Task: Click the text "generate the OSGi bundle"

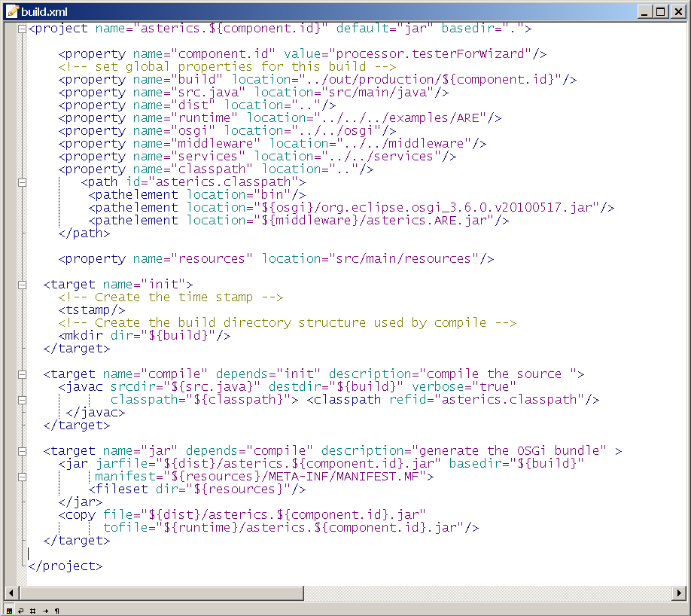Action: pyautogui.click(x=509, y=450)
